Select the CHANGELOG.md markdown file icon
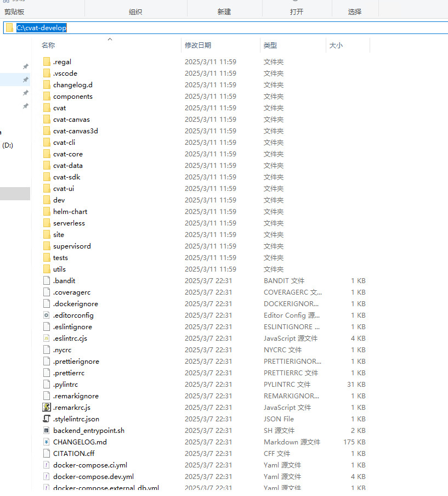Viewport: 448px width, 496px height. (47, 442)
